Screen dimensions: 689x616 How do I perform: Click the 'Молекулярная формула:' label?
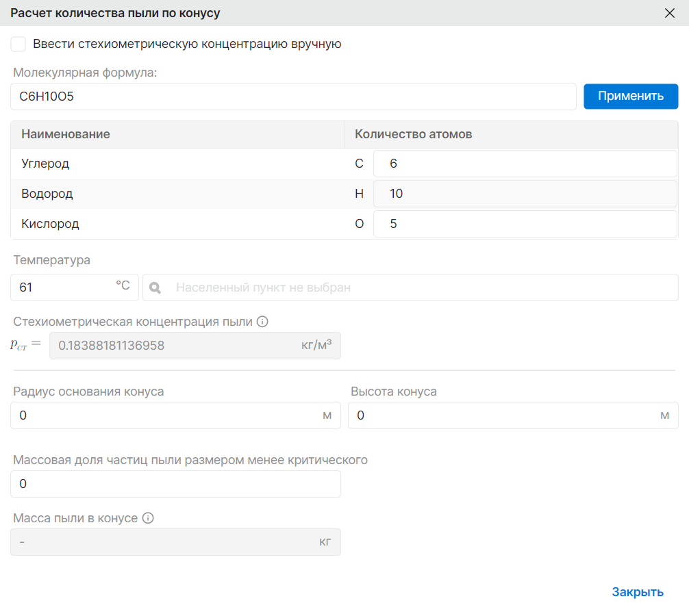(x=85, y=73)
